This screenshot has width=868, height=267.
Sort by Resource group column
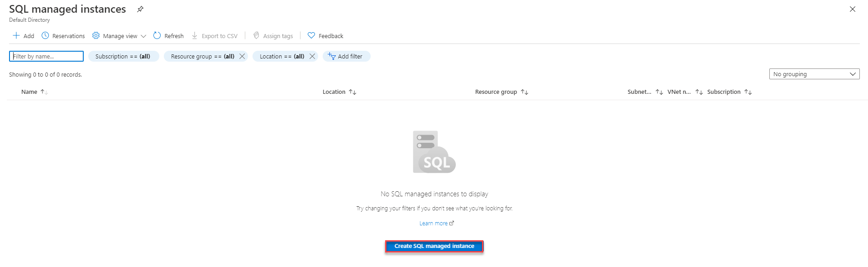(x=496, y=92)
